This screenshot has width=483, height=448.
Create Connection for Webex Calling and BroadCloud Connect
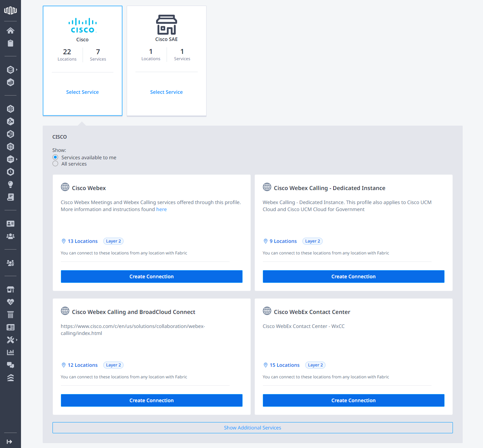tap(152, 400)
